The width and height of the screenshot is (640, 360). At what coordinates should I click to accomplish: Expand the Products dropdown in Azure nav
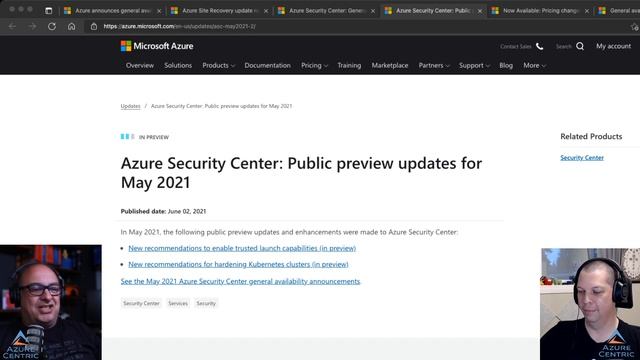218,65
